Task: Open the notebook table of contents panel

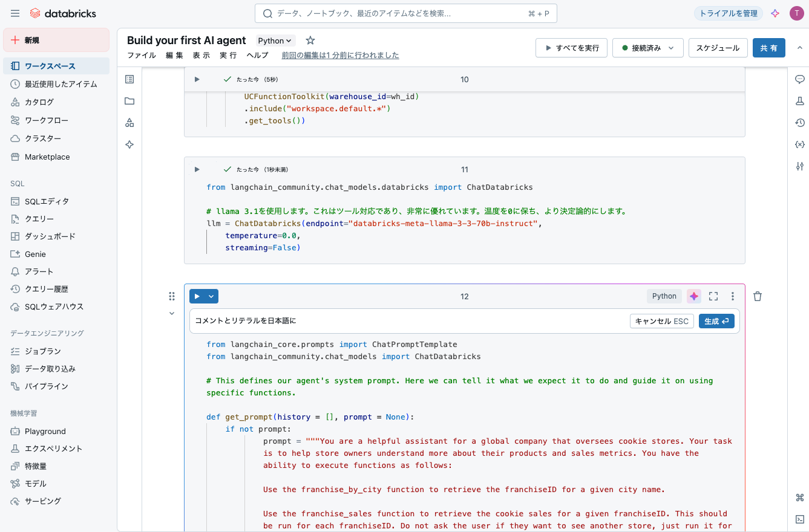Action: (129, 79)
